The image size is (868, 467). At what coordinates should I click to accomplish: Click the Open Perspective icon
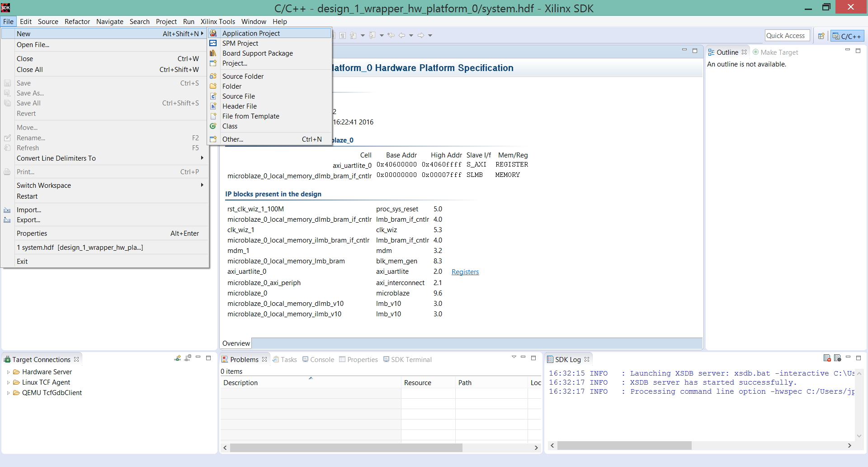pos(821,36)
